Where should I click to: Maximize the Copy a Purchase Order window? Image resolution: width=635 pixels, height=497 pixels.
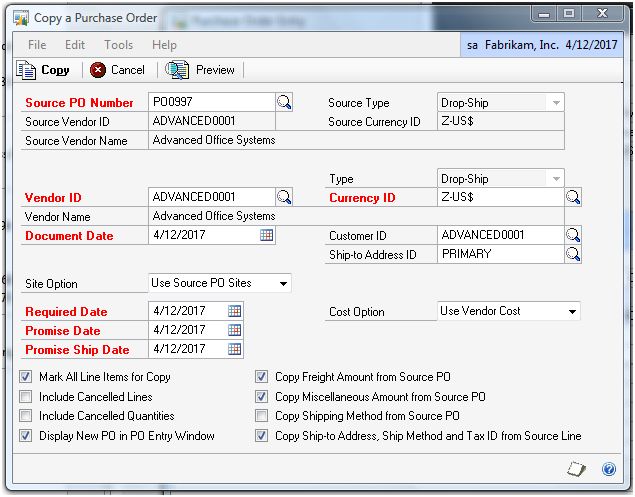point(569,14)
